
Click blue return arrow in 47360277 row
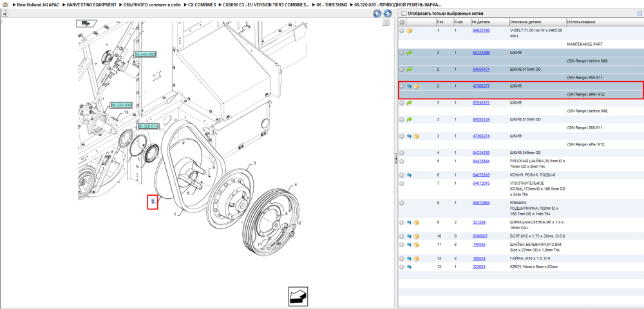pyautogui.click(x=409, y=86)
